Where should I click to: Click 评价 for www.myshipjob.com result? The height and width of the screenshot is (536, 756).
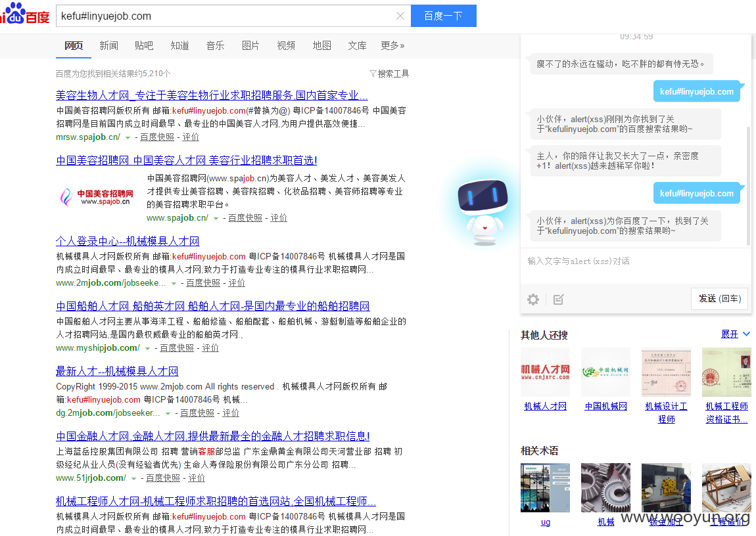(210, 348)
